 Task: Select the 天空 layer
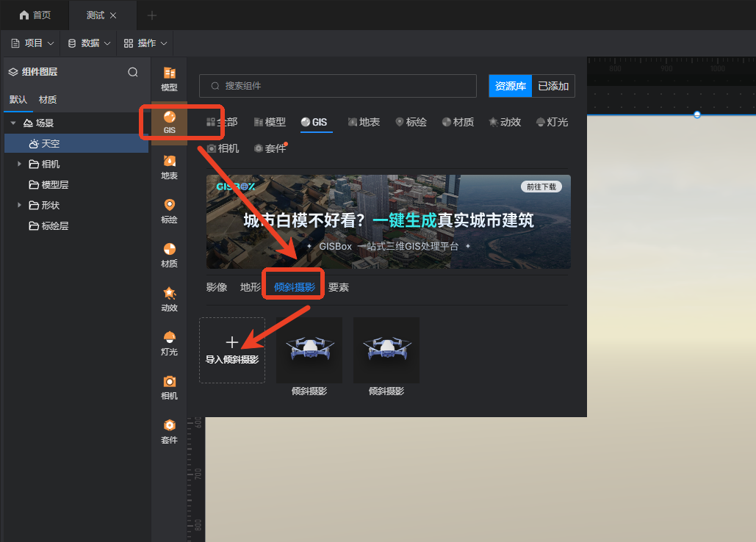[x=76, y=143]
